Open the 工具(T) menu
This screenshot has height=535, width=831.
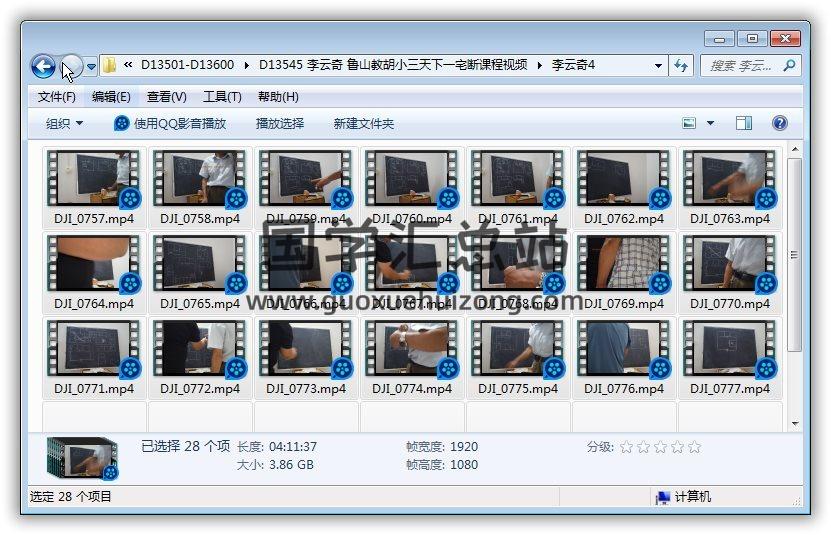222,97
